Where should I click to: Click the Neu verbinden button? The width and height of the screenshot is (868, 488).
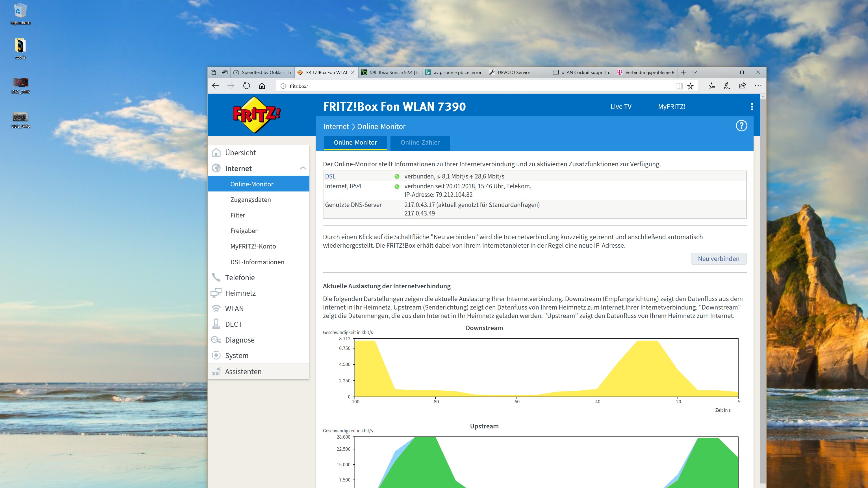coord(719,259)
